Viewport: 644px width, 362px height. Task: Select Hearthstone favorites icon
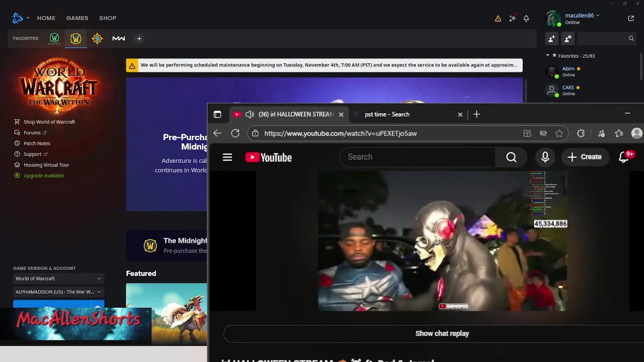(x=97, y=39)
